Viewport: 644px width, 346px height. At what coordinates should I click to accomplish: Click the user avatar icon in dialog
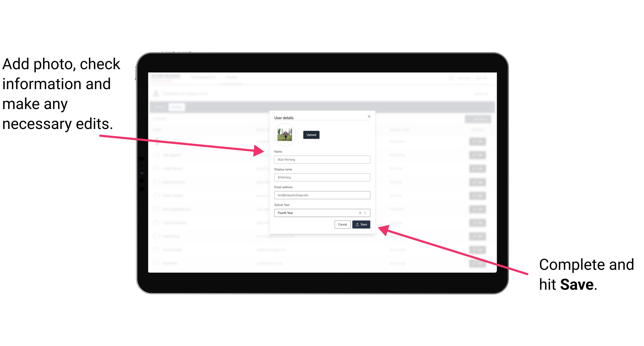point(284,134)
